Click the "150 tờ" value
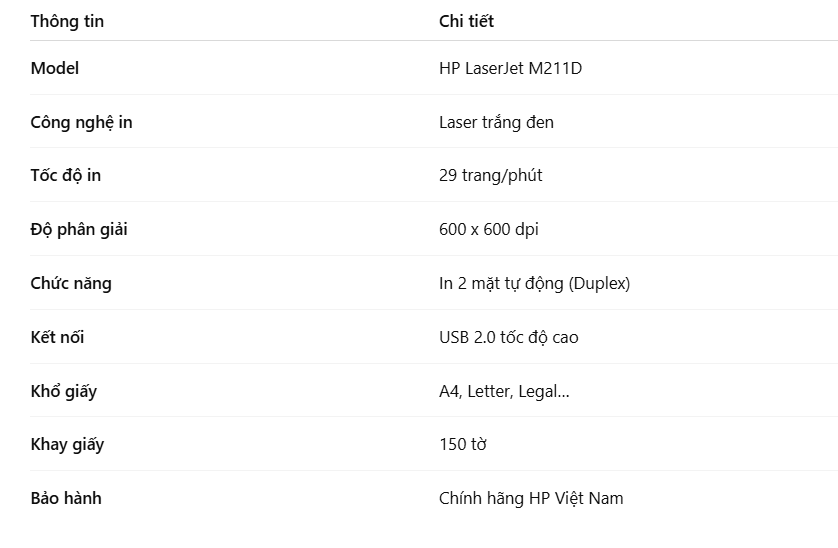The width and height of the screenshot is (838, 548). pyautogui.click(x=463, y=444)
